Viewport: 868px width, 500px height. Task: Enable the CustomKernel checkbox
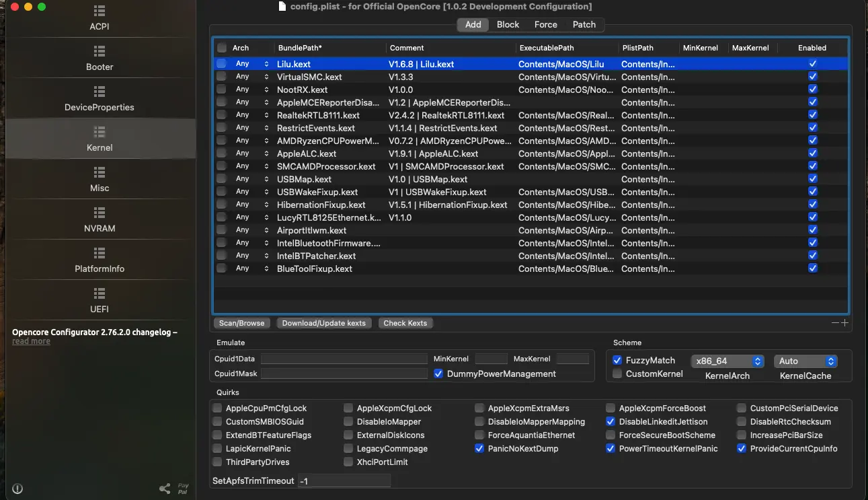(617, 373)
